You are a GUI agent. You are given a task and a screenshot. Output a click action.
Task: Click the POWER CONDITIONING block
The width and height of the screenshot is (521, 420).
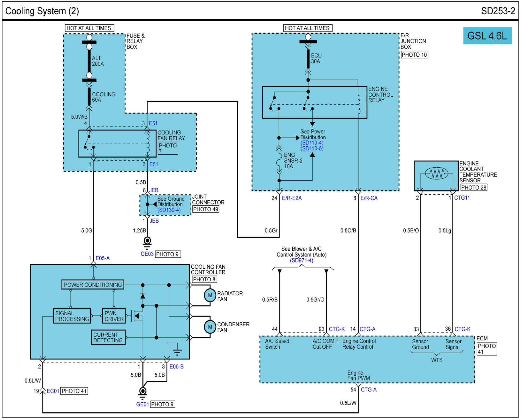tap(93, 284)
